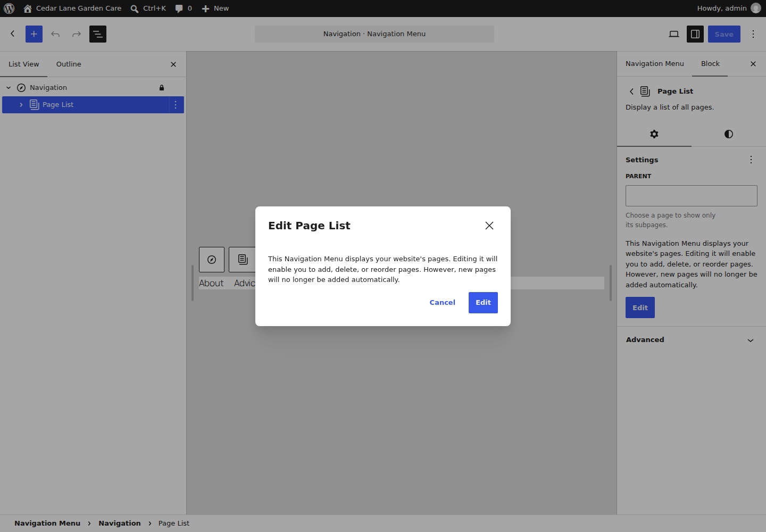Click the WordPress logo icon

pos(9,9)
